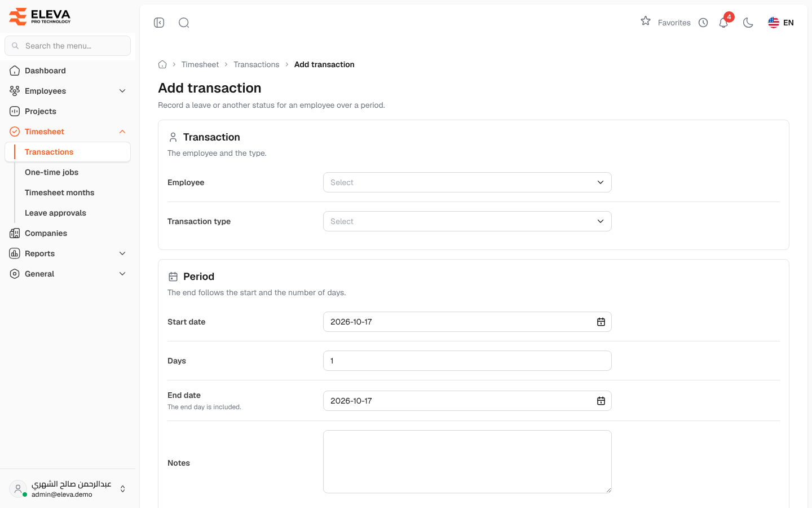Image resolution: width=812 pixels, height=508 pixels.
Task: Click the General settings sidebar icon
Action: (15, 274)
